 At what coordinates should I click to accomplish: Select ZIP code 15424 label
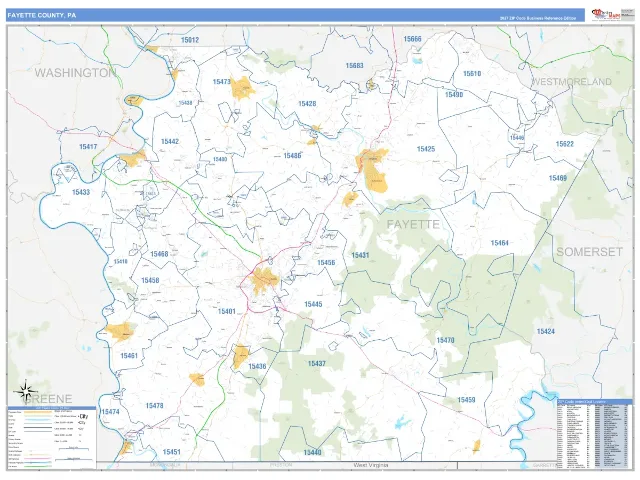pyautogui.click(x=546, y=331)
